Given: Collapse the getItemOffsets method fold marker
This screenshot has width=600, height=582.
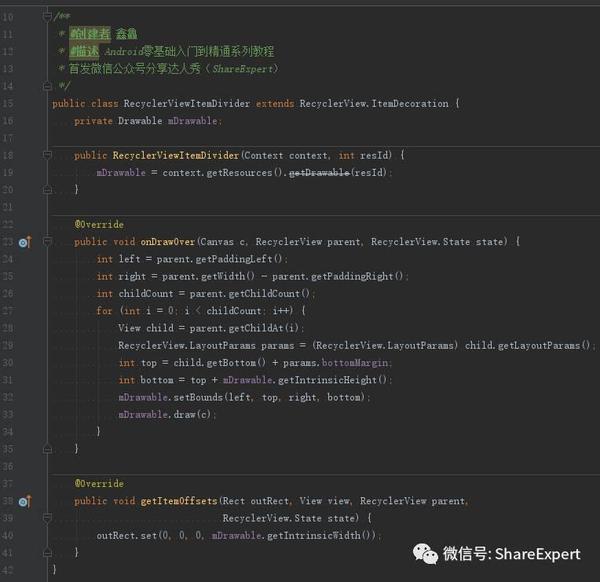Looking at the screenshot, I should (47, 518).
